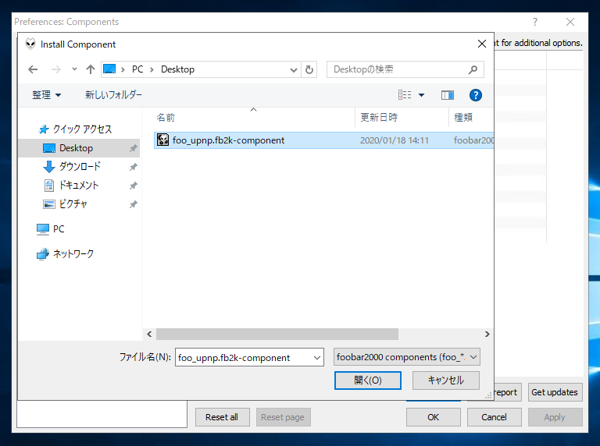Close the Install Component dialog
The image size is (600, 446).
[482, 44]
